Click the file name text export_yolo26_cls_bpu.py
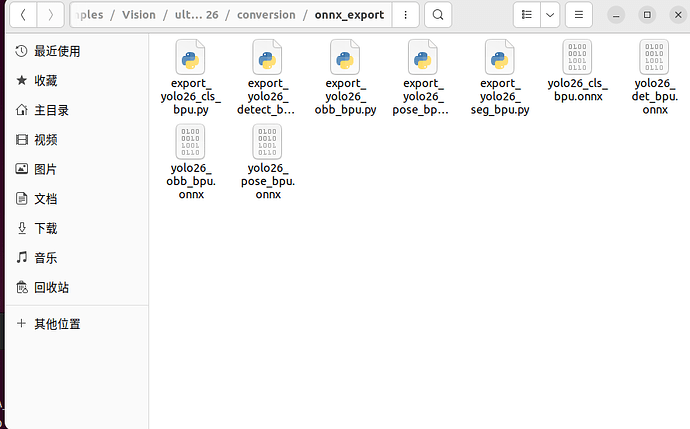This screenshot has height=429, width=690. tap(191, 96)
